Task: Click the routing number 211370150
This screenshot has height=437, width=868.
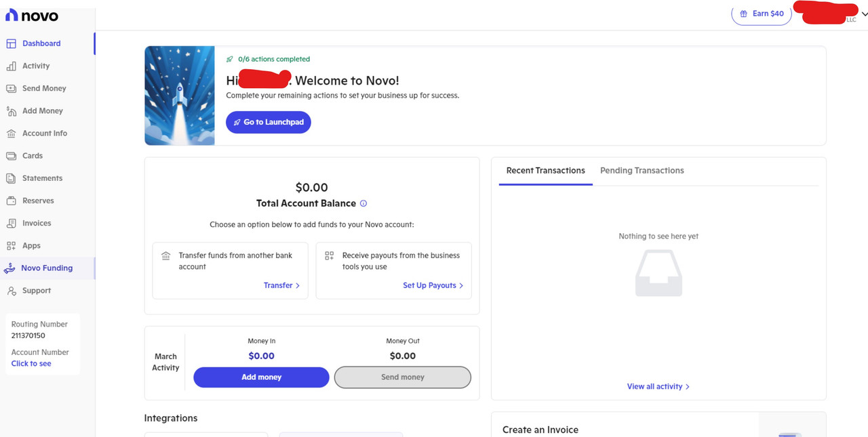Action: [28, 336]
